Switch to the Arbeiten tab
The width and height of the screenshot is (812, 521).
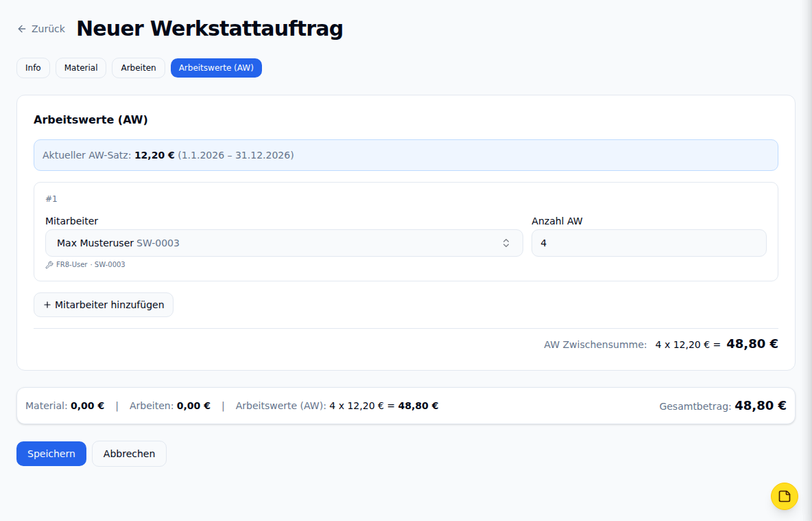(x=139, y=68)
